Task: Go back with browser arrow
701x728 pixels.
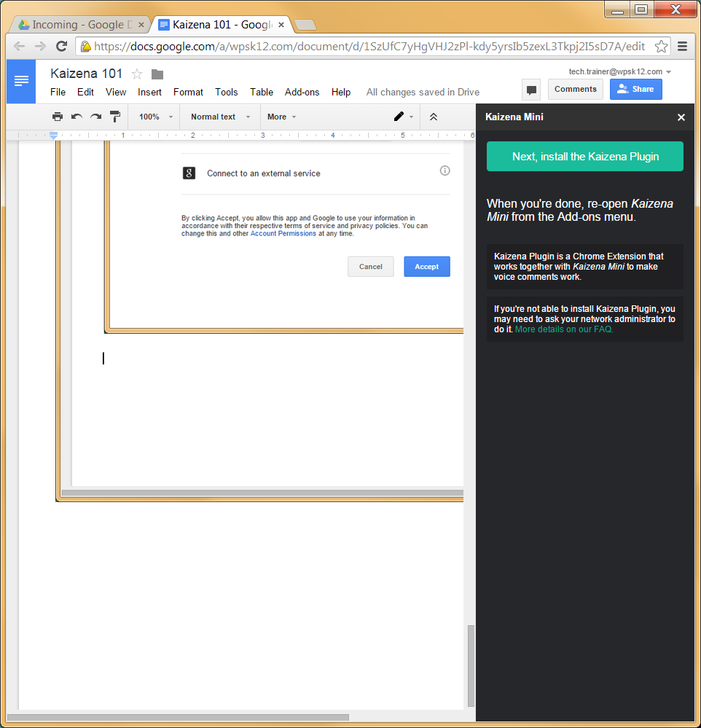Action: click(19, 46)
